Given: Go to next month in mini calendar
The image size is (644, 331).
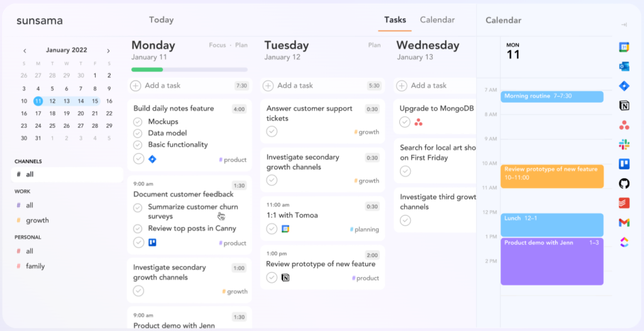Looking at the screenshot, I should point(108,51).
